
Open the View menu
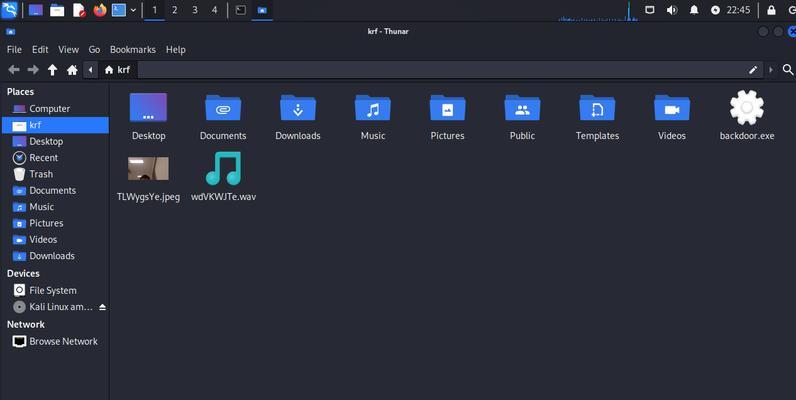point(68,49)
